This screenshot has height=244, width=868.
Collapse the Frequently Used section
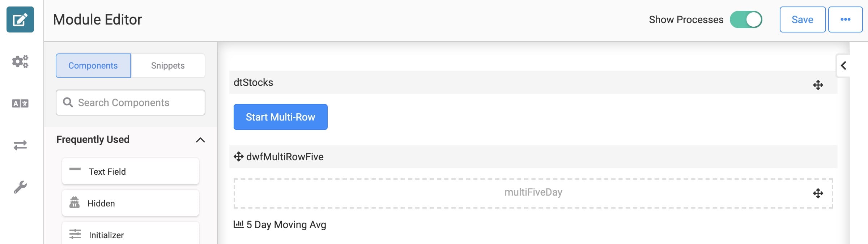click(200, 140)
